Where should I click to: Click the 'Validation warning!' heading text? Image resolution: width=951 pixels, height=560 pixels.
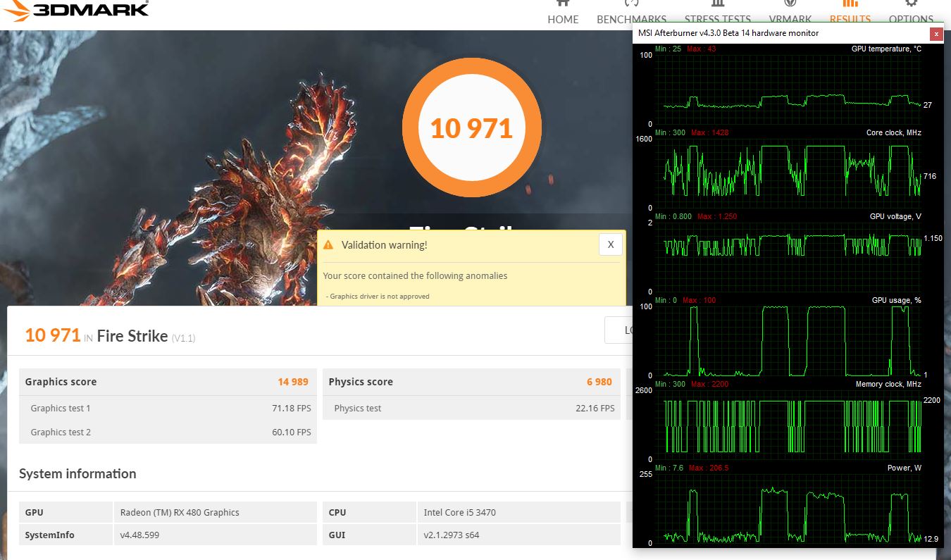(384, 245)
